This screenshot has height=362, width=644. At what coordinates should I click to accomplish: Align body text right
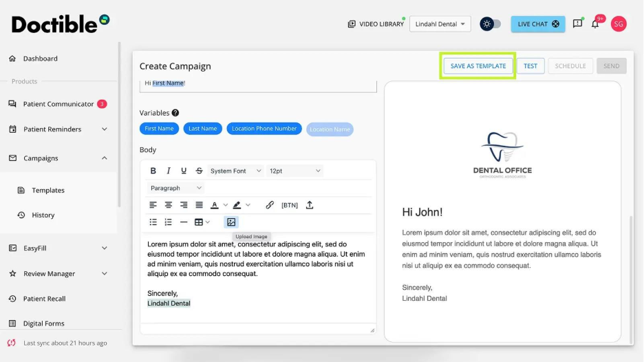point(184,205)
